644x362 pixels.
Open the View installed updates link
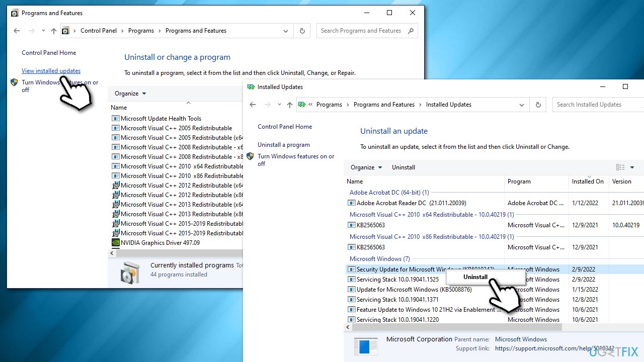pos(51,71)
